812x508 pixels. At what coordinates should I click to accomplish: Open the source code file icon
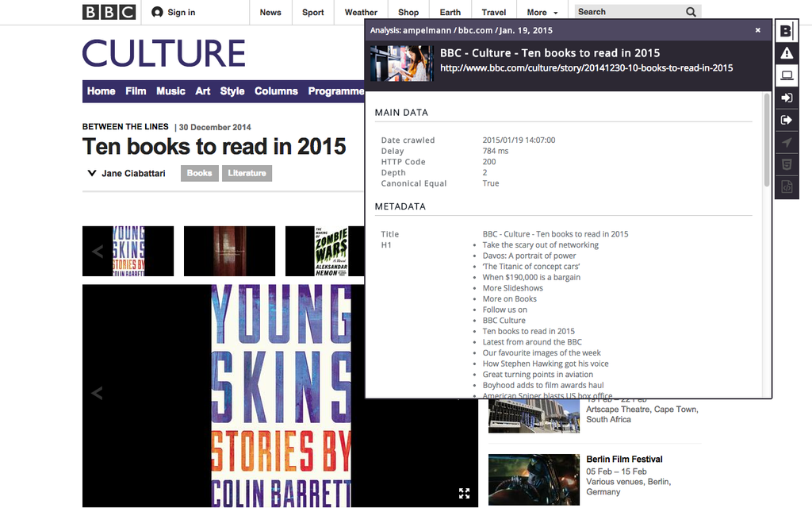[786, 187]
